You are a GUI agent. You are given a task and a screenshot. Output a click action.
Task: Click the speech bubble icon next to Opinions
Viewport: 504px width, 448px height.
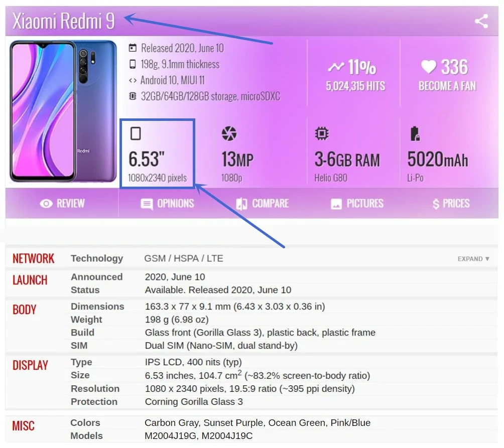(x=147, y=204)
